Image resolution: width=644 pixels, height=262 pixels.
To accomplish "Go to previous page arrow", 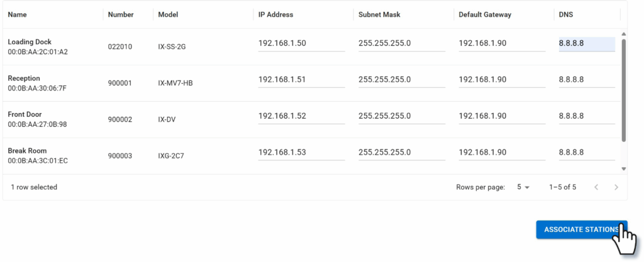I will [596, 187].
